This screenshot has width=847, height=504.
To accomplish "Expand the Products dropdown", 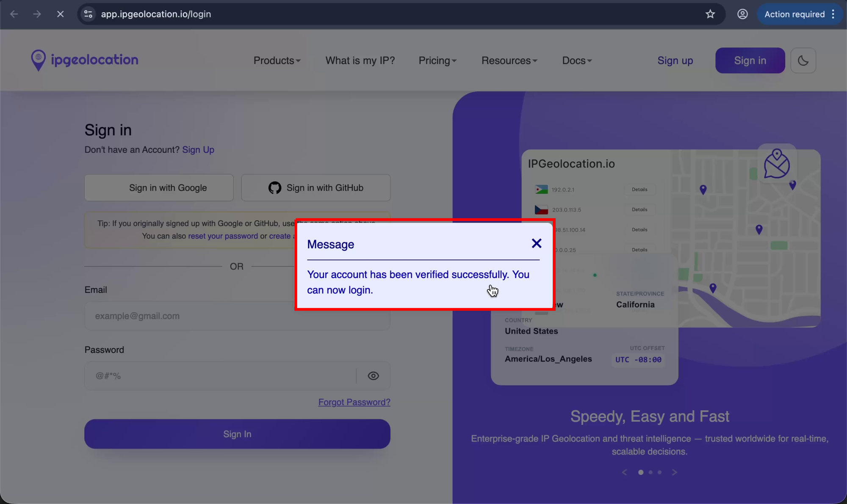I will tap(277, 61).
